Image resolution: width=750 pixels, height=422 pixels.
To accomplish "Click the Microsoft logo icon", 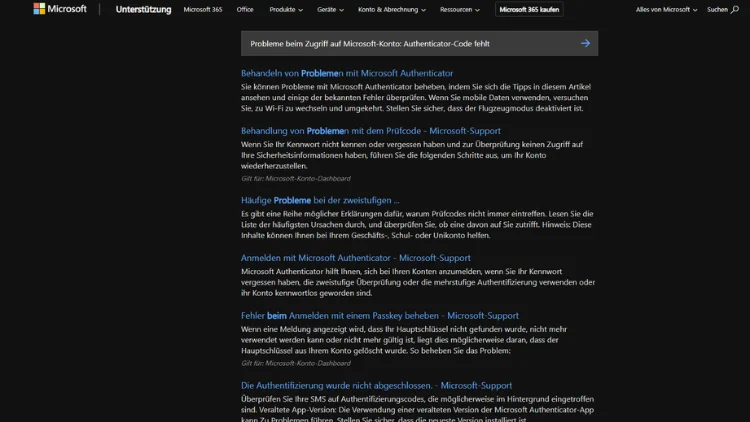I will click(x=39, y=9).
